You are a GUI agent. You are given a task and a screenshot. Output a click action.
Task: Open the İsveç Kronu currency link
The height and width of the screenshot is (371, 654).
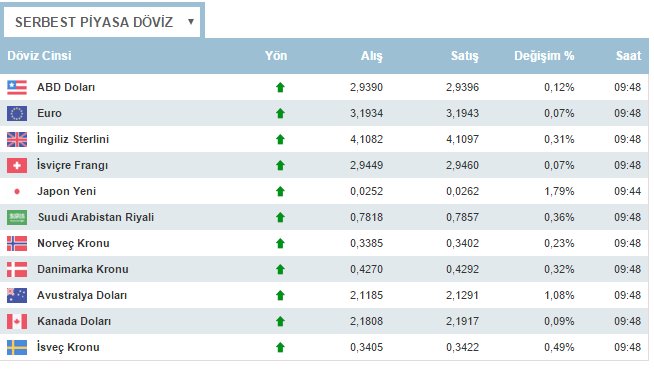coord(68,347)
